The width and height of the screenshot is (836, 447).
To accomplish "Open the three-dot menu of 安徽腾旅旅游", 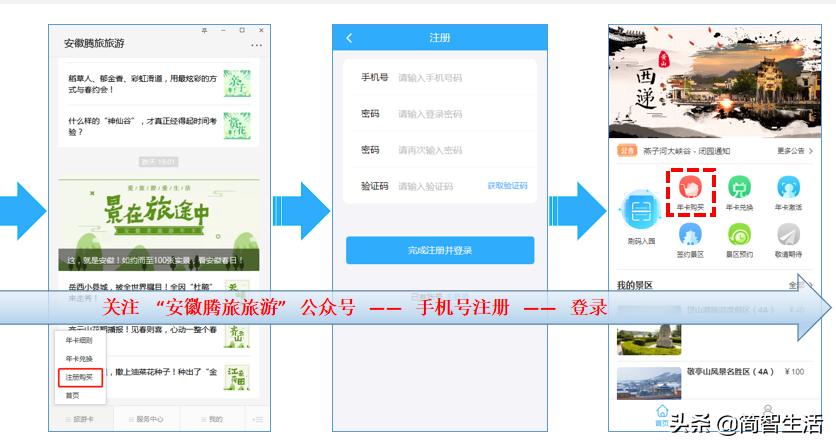I will 256,45.
